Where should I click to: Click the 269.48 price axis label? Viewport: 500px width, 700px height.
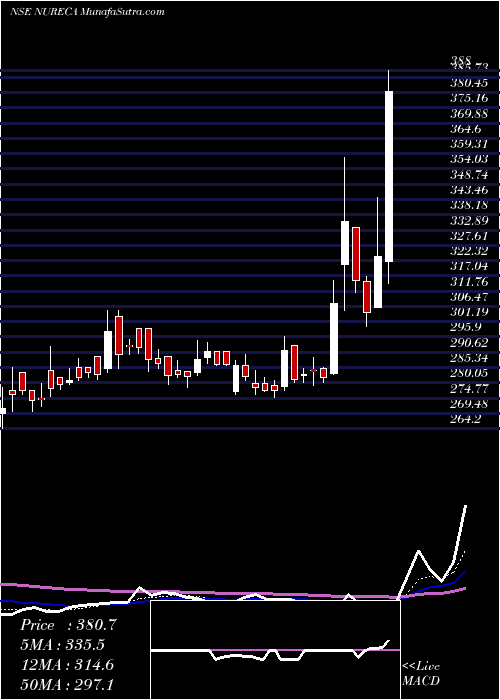469,404
